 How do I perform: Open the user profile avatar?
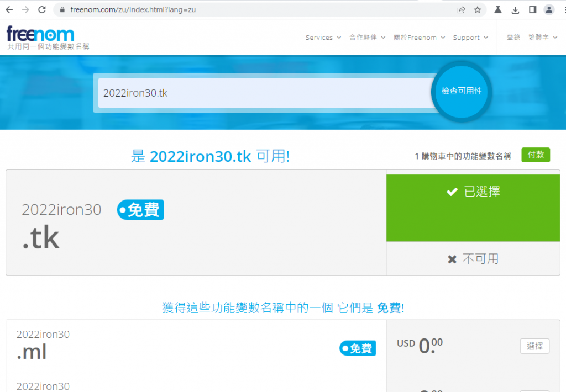tap(549, 10)
